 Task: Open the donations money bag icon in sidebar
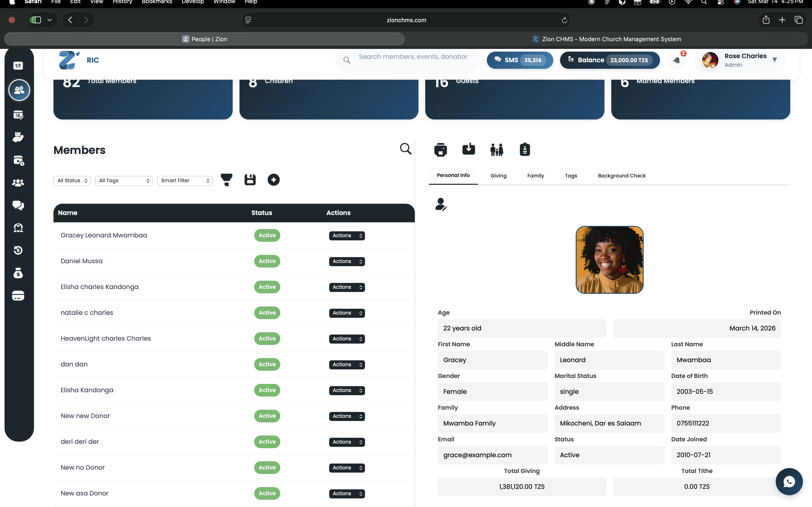18,273
